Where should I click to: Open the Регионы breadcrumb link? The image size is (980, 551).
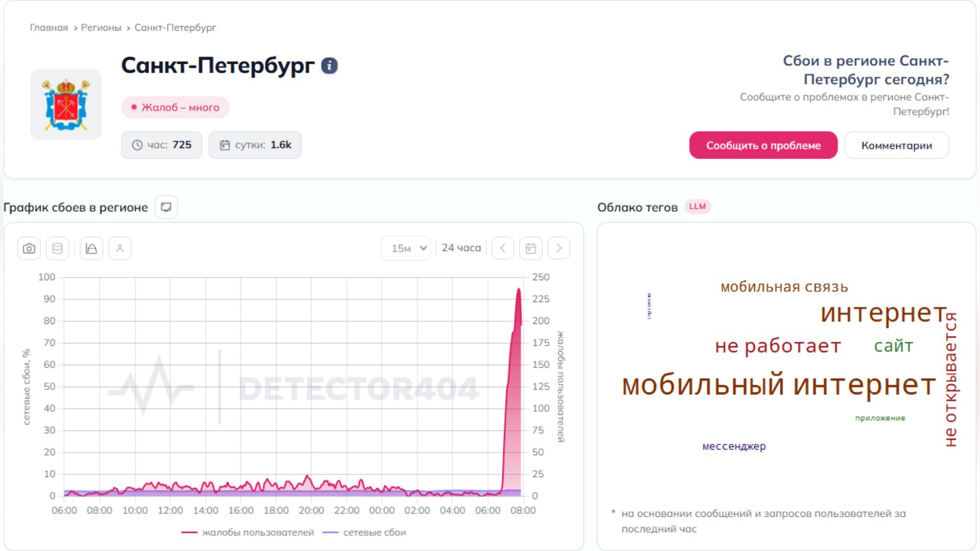[101, 28]
